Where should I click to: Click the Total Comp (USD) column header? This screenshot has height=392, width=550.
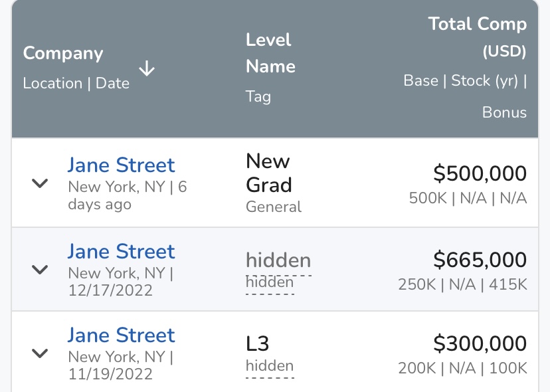click(477, 37)
